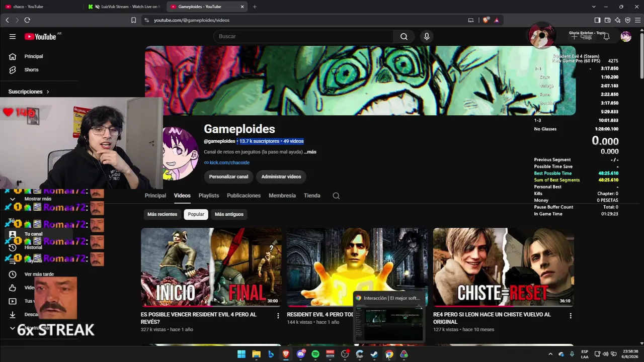Open Brave Shields lion icon
644x362 pixels.
click(x=486, y=20)
